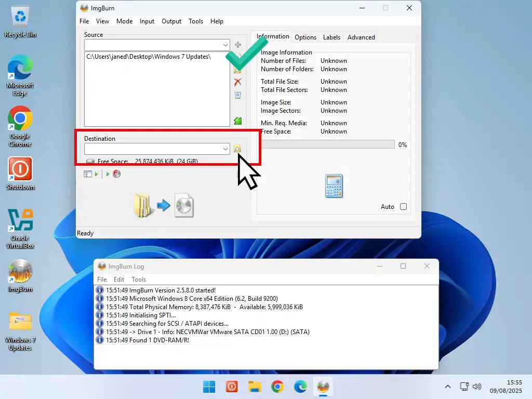Switch to the Labels tab
This screenshot has height=399, width=532.
331,37
